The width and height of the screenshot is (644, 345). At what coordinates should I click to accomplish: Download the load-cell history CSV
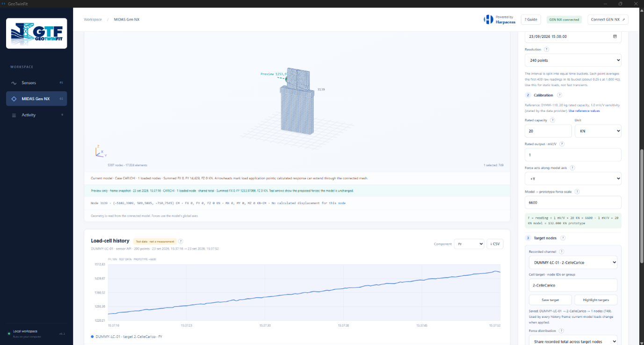coord(495,244)
